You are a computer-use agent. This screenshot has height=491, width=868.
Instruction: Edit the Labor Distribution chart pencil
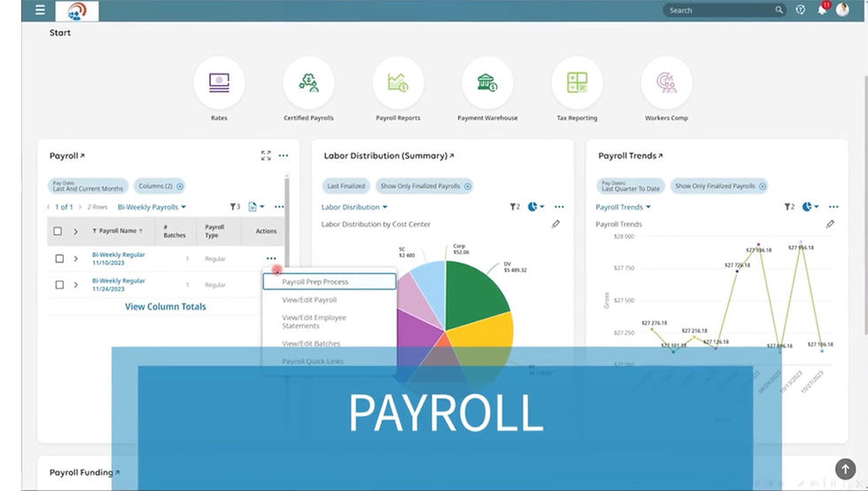click(x=555, y=224)
